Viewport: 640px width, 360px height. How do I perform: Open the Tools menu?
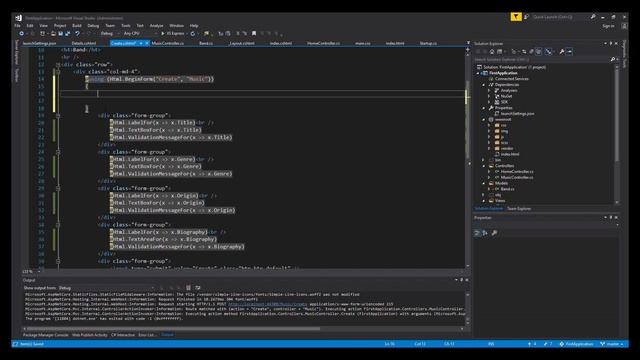click(126, 26)
